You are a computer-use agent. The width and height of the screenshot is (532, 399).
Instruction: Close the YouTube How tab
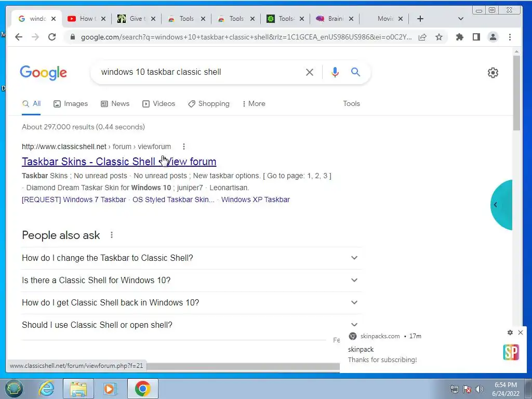tap(103, 19)
